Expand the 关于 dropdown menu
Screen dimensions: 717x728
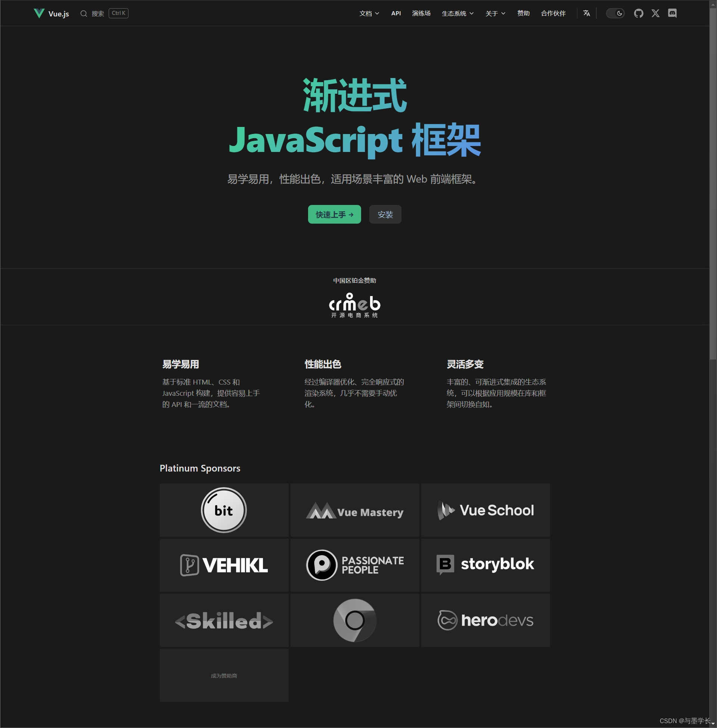click(495, 13)
